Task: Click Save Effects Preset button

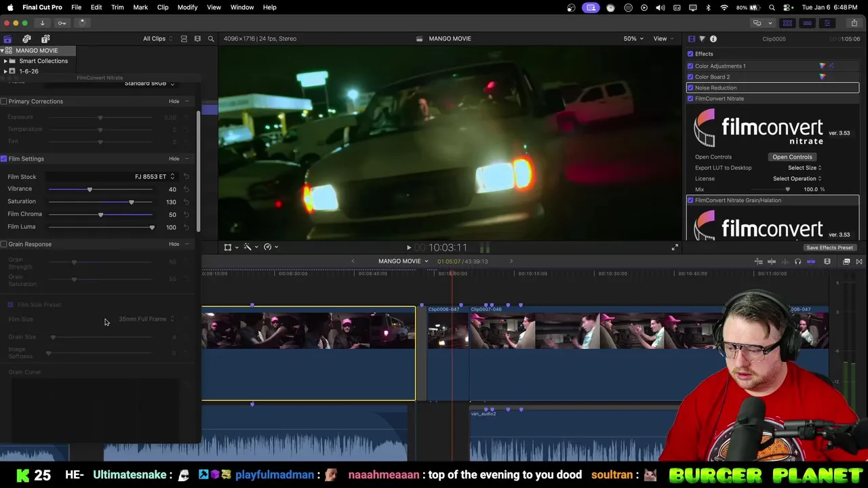Action: pyautogui.click(x=829, y=247)
